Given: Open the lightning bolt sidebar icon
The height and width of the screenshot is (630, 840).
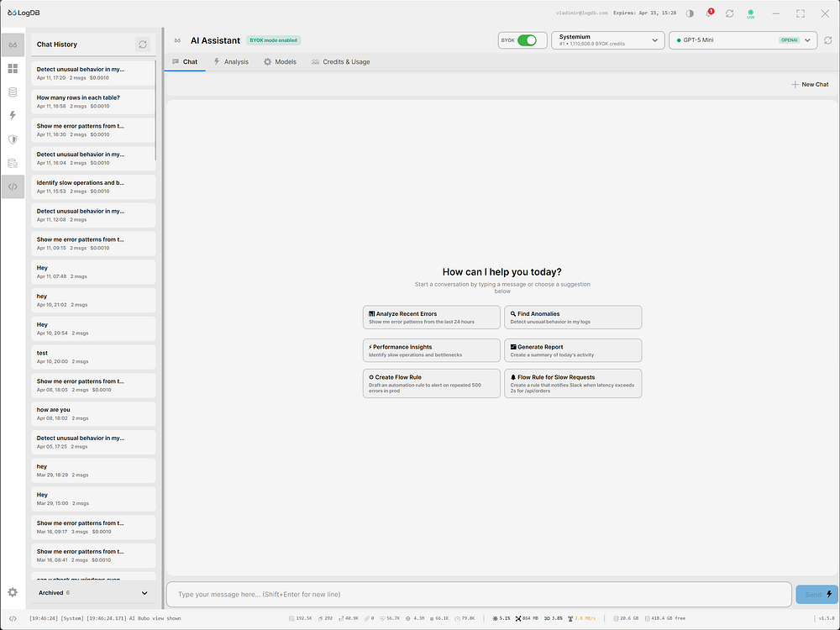Looking at the screenshot, I should point(13,116).
